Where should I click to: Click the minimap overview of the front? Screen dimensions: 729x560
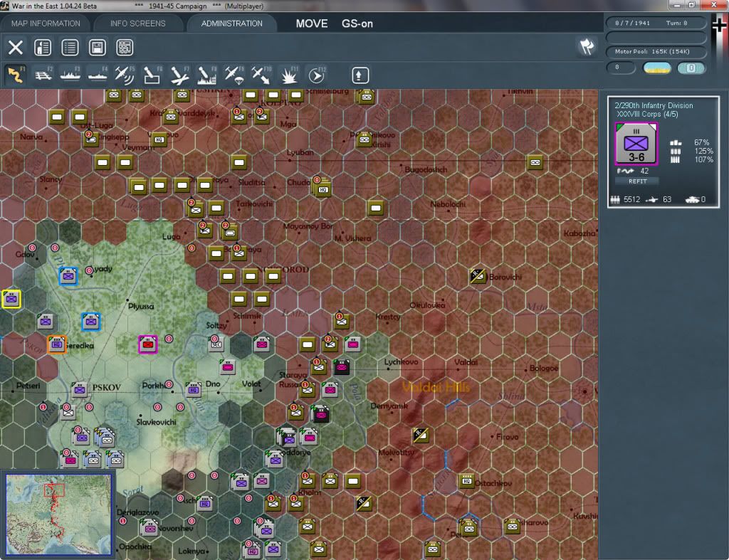tap(58, 514)
